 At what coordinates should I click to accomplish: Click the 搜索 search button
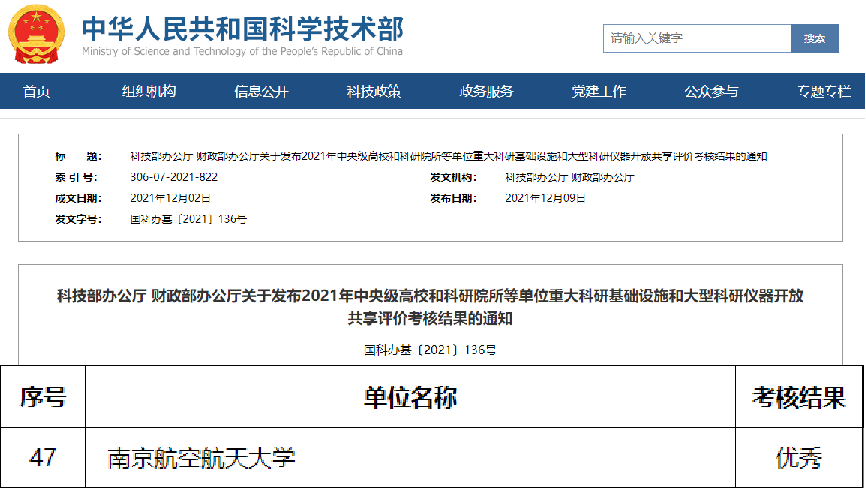coord(815,38)
